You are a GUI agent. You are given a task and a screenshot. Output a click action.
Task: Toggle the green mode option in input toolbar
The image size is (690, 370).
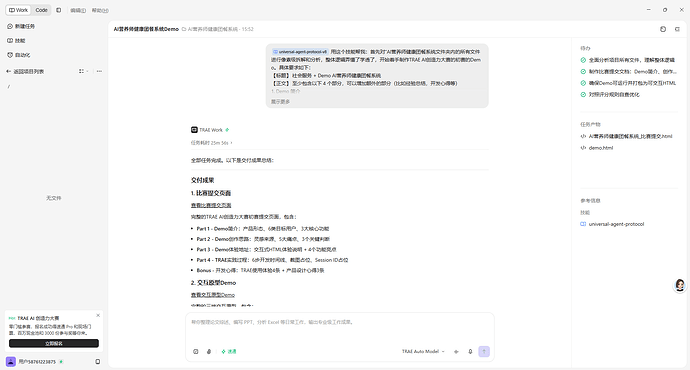click(229, 352)
